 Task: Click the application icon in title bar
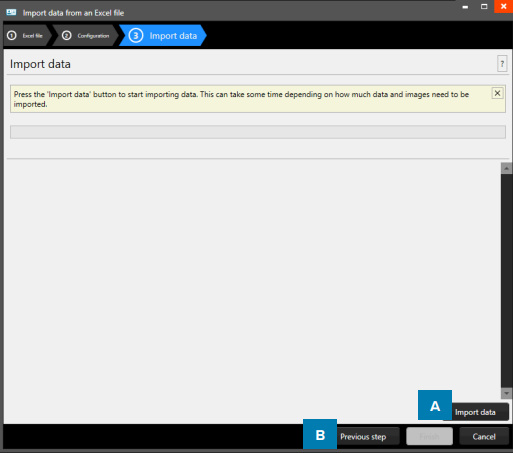coord(11,13)
